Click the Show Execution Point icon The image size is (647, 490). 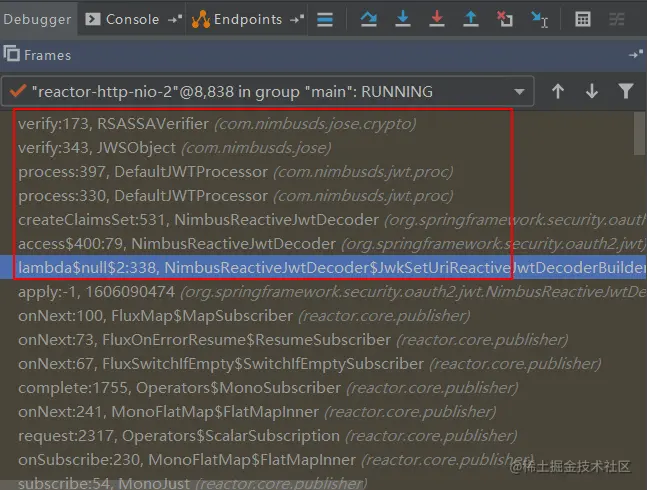325,19
